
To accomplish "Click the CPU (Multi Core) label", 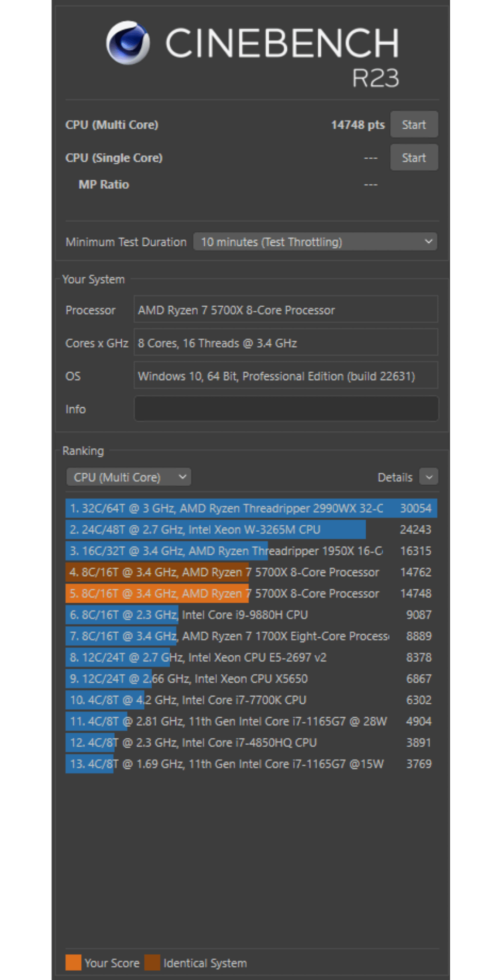I will point(112,125).
